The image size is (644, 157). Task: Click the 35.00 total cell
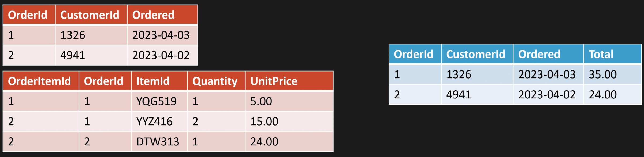(x=603, y=74)
